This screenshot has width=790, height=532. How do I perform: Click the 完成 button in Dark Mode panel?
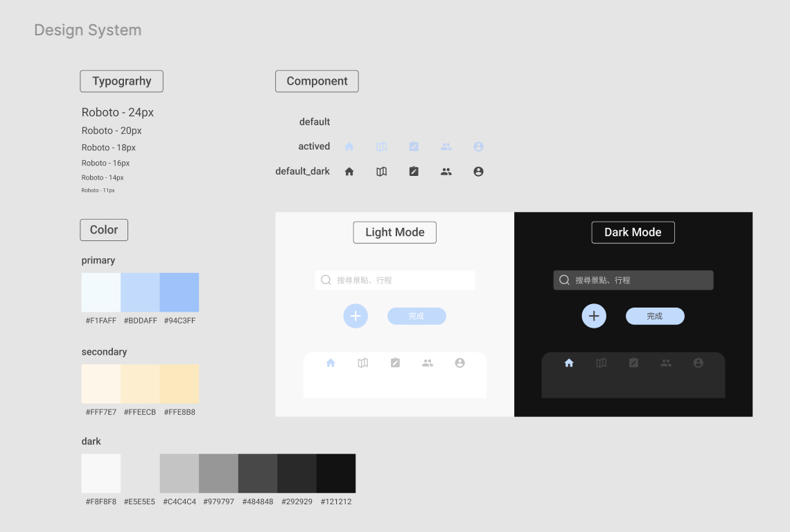coord(655,316)
